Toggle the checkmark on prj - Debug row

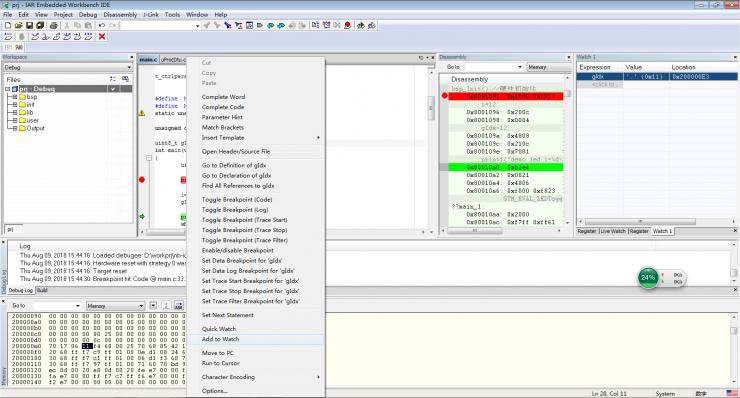point(113,89)
